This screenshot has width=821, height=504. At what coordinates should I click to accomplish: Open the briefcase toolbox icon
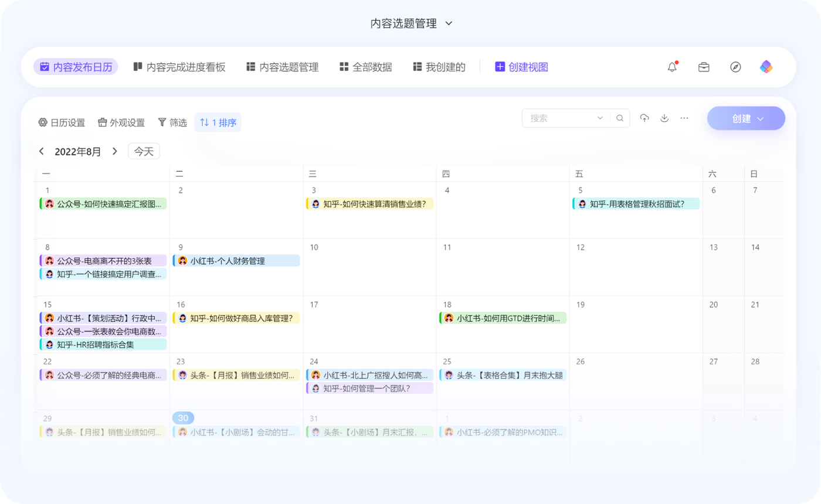[x=704, y=67]
